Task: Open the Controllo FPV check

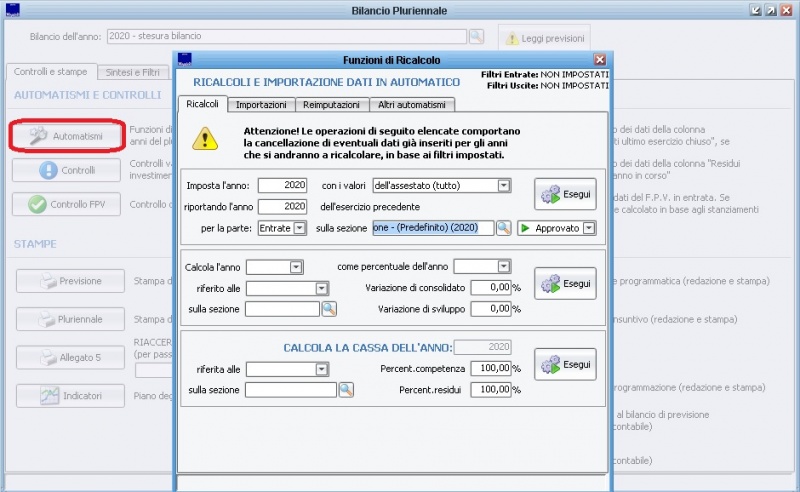Action: pyautogui.click(x=66, y=204)
